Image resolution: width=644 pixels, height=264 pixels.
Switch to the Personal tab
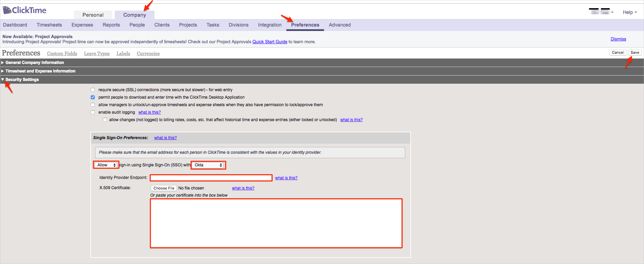93,15
